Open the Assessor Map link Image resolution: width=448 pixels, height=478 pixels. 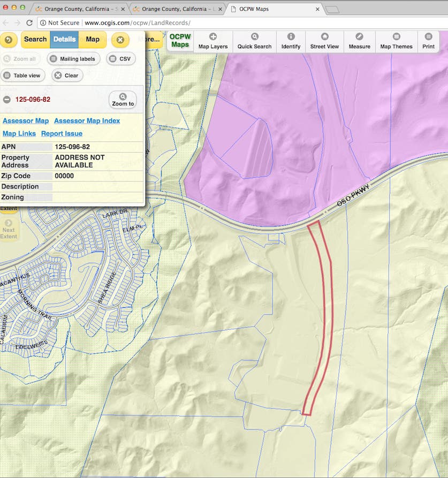point(26,121)
